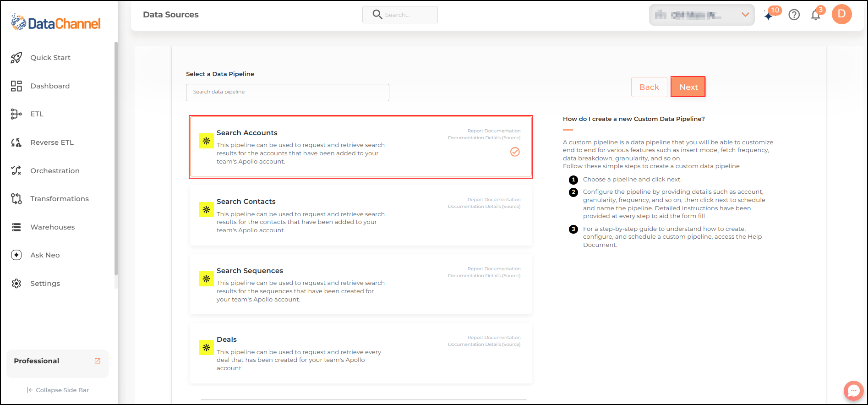
Task: Expand the workspace account dropdown
Action: 702,15
